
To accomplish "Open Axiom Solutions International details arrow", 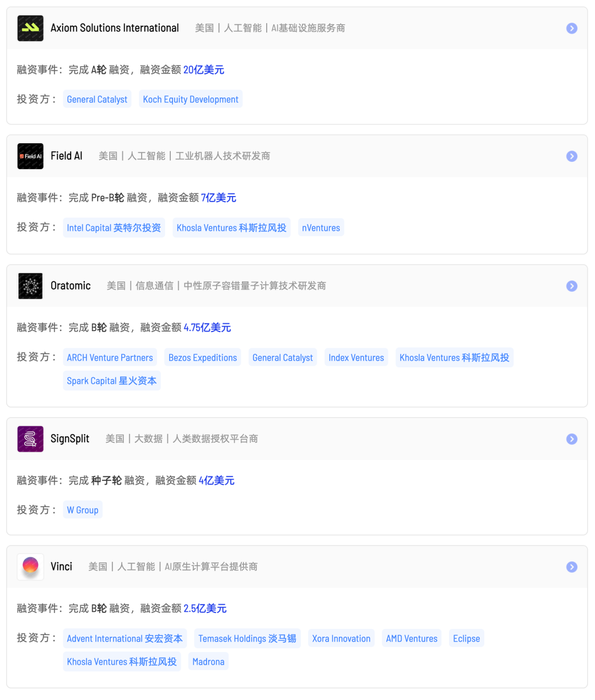I will [x=572, y=28].
